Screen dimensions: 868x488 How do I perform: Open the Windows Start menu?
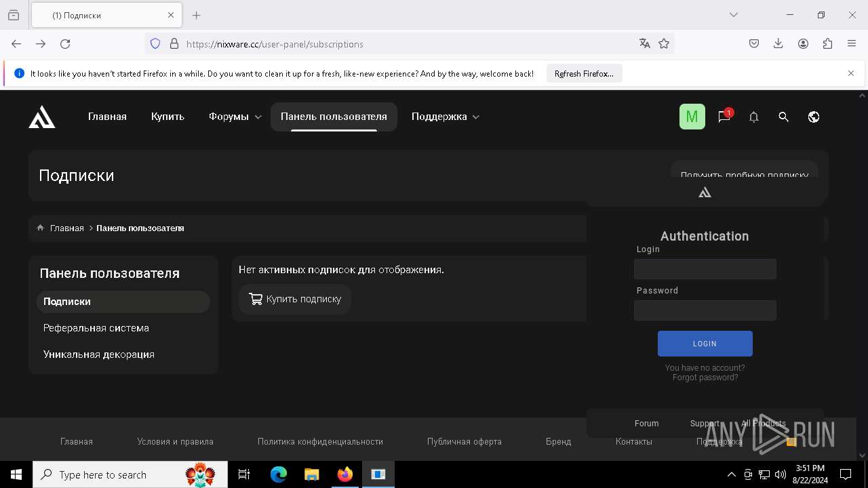point(16,474)
